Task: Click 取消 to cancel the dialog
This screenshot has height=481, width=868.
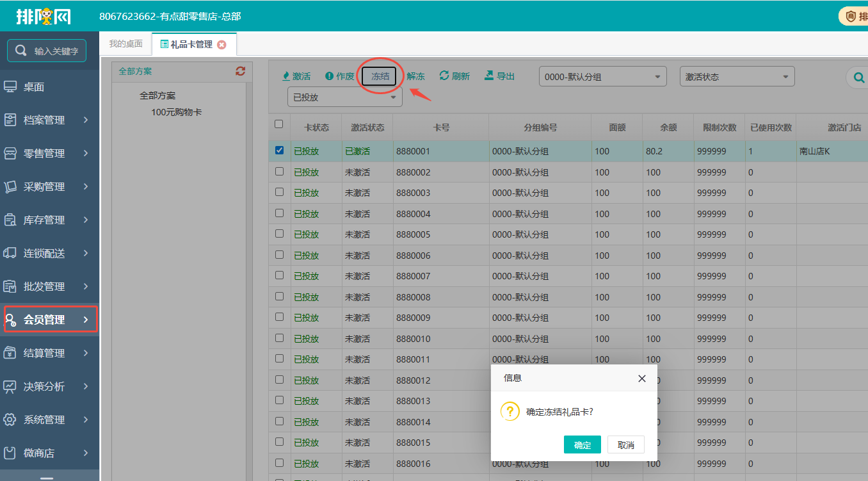Action: 625,445
